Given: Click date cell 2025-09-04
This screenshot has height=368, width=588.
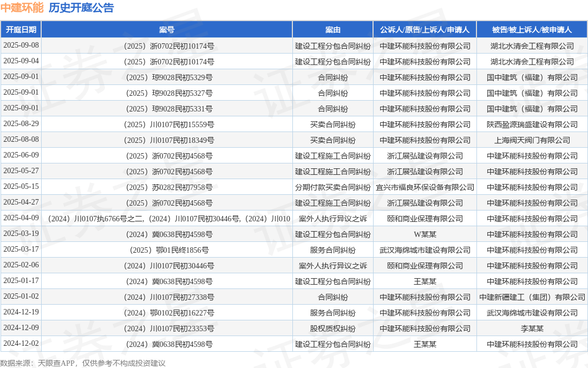Looking at the screenshot, I should [21, 61].
